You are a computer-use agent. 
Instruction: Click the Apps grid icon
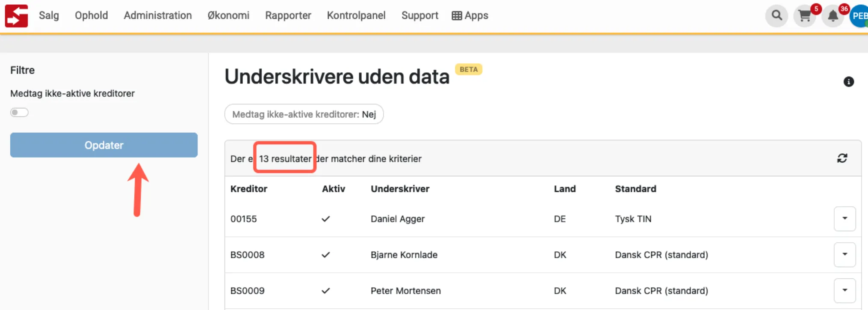(x=457, y=16)
